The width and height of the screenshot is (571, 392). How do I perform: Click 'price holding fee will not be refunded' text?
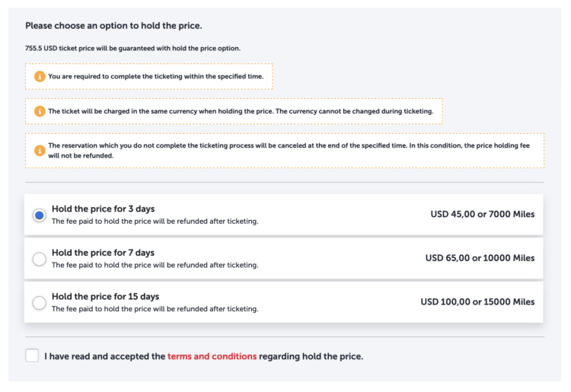(x=289, y=151)
